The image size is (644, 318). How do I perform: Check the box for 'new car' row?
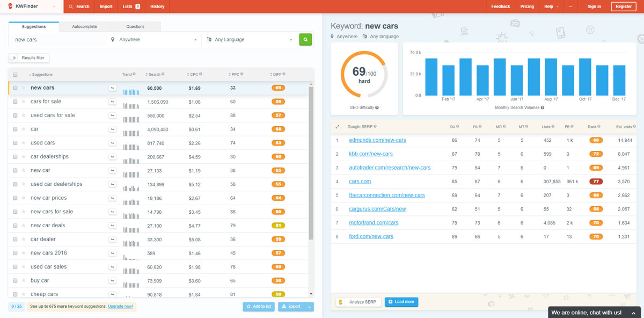[15, 170]
